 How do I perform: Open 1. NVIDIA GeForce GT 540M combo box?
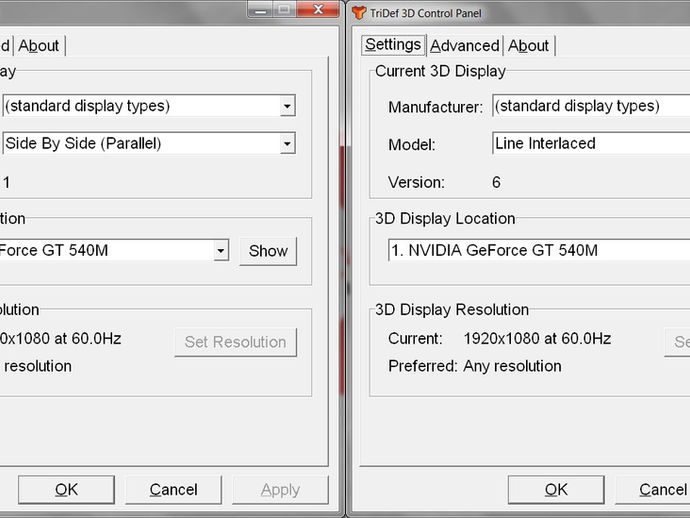pos(539,250)
